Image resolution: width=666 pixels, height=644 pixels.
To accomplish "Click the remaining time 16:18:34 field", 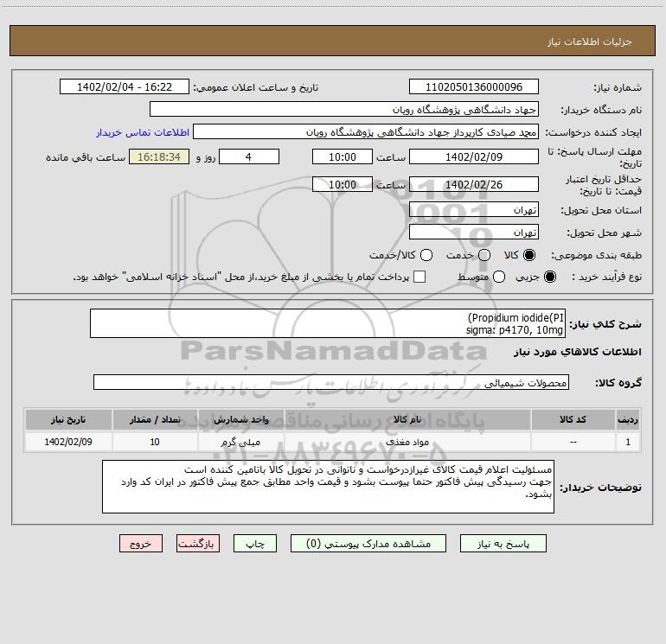I will pyautogui.click(x=159, y=156).
